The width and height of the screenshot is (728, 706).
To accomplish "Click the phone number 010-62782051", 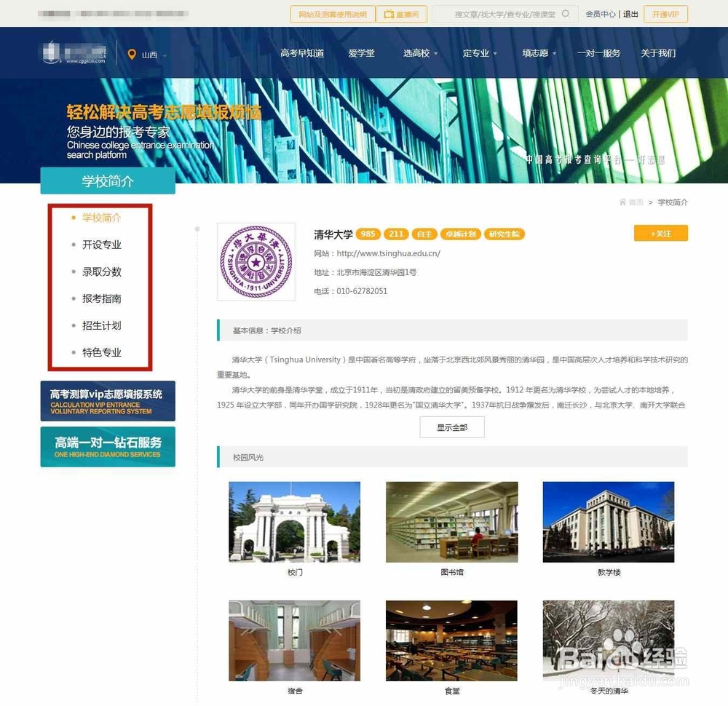I will tap(362, 291).
